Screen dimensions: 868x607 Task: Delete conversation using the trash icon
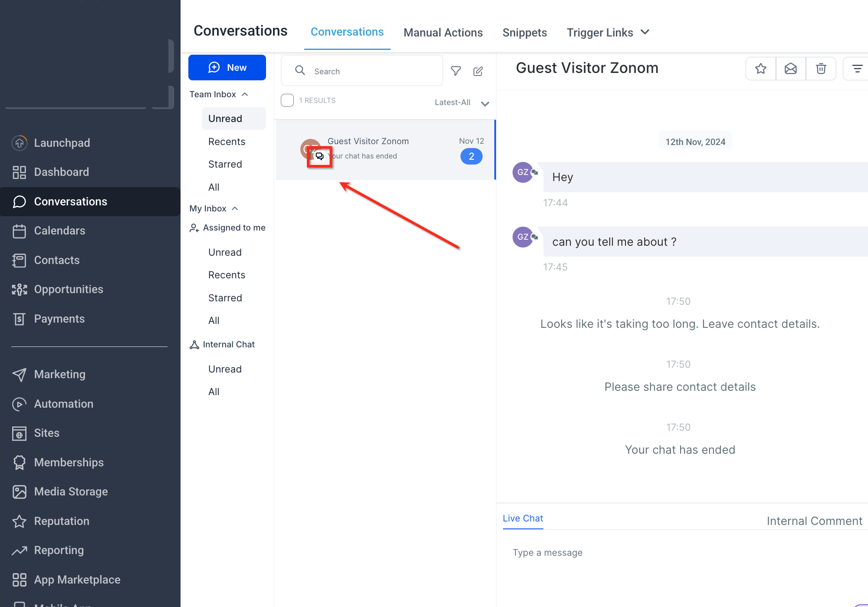(x=821, y=69)
